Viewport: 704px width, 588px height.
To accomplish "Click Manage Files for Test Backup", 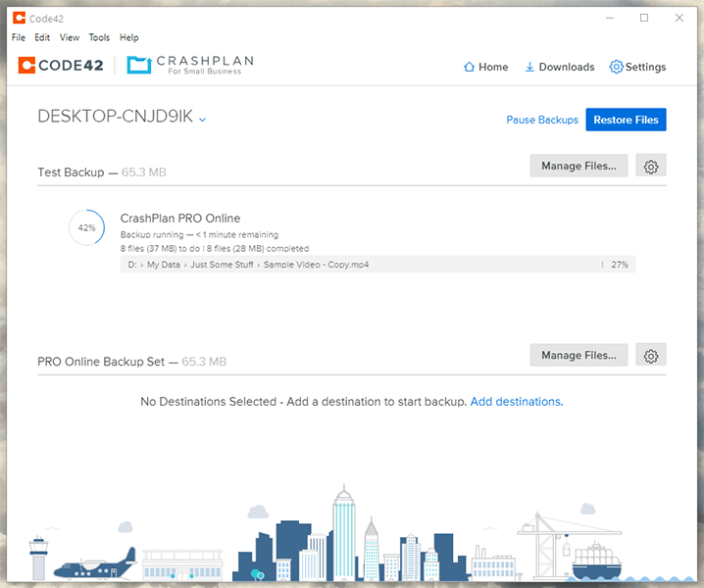I will point(578,167).
